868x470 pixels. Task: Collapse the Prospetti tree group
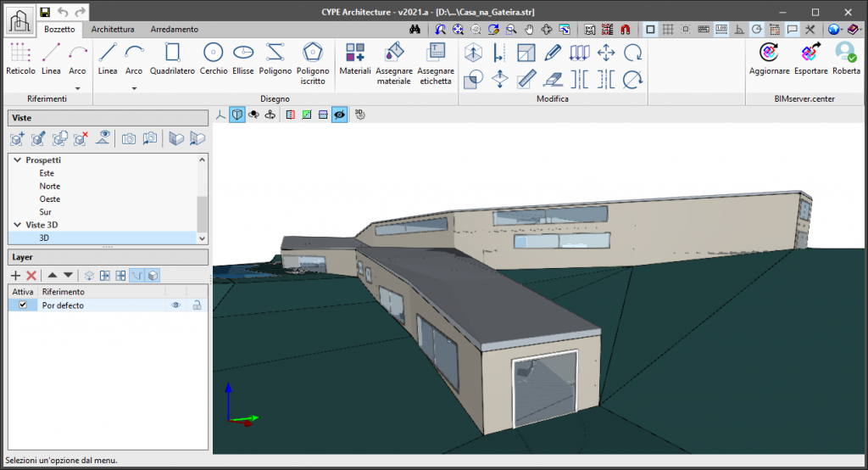click(18, 159)
